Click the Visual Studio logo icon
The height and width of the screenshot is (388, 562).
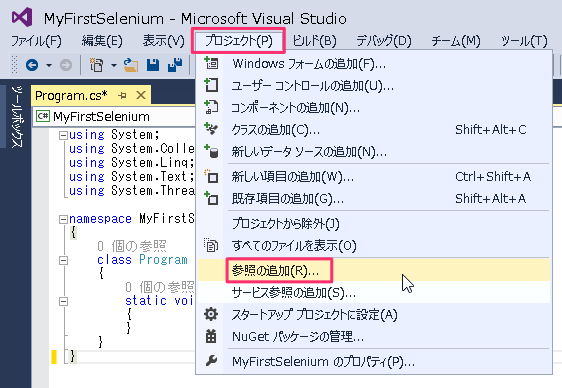coord(22,17)
